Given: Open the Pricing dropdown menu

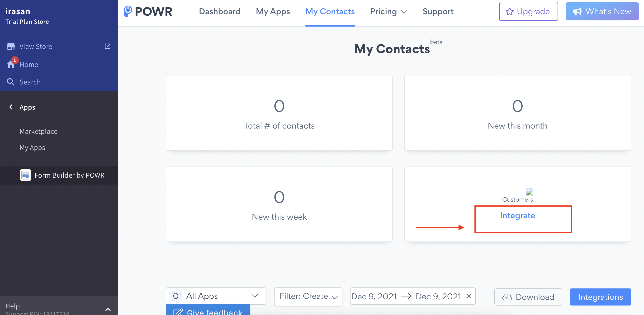Looking at the screenshot, I should pos(389,11).
